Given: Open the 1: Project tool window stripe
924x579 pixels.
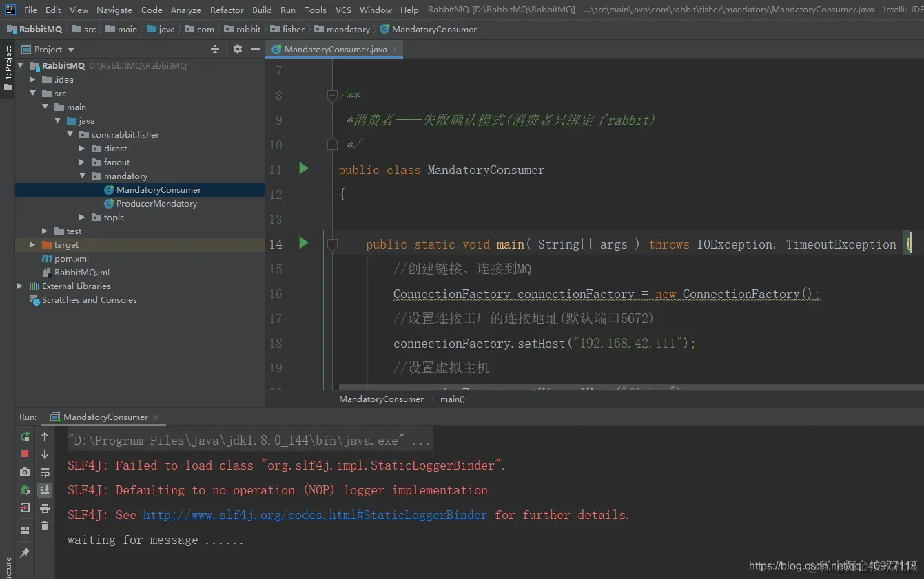Looking at the screenshot, I should point(8,69).
